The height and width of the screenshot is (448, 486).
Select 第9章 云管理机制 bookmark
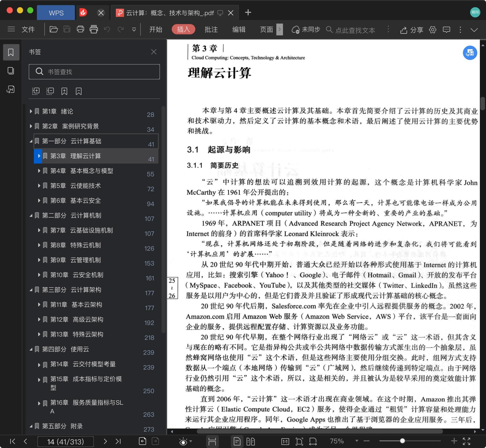(x=75, y=260)
